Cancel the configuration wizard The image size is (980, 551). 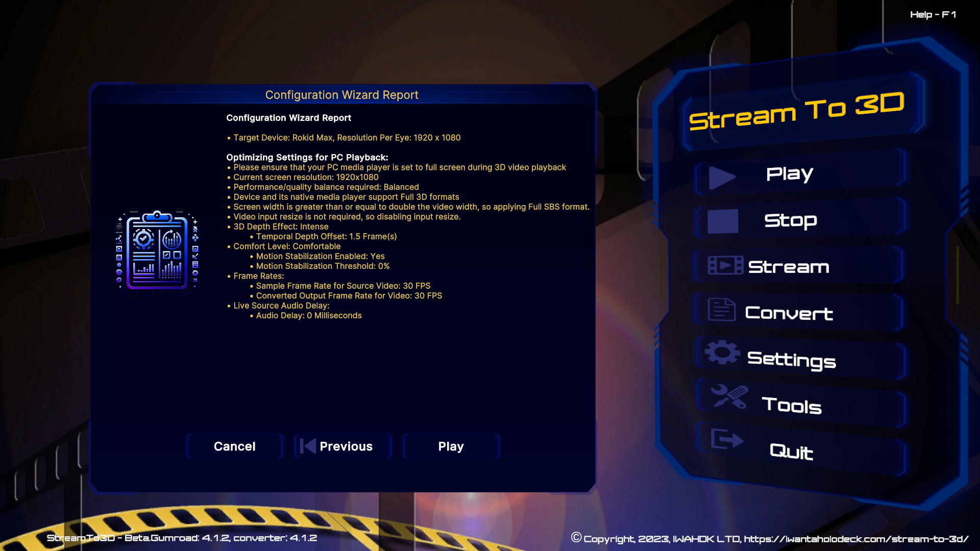235,446
